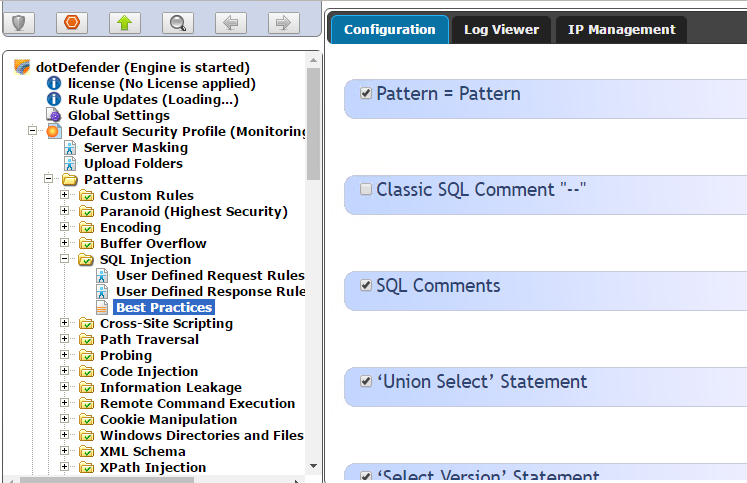Image resolution: width=747 pixels, height=483 pixels.
Task: Click the User Defined Response Rules icon
Action: click(102, 292)
